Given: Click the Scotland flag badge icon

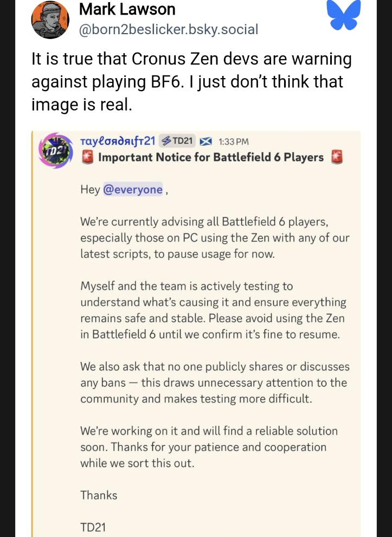Looking at the screenshot, I should point(205,142).
